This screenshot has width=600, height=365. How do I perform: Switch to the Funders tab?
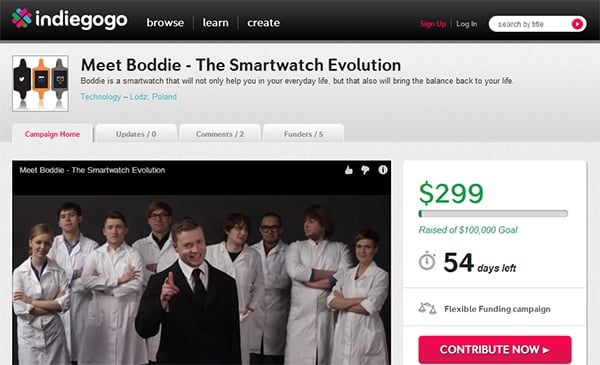pos(303,134)
